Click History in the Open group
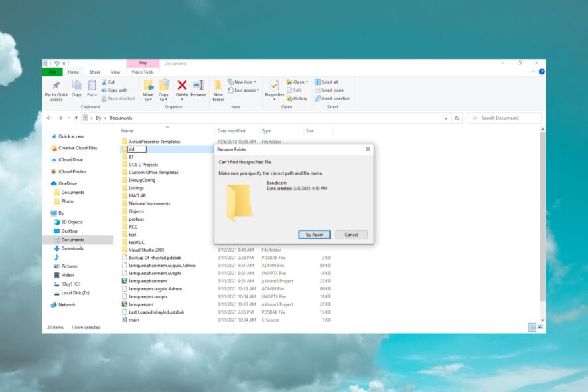Viewport: 588px width, 392px height. pos(297,98)
